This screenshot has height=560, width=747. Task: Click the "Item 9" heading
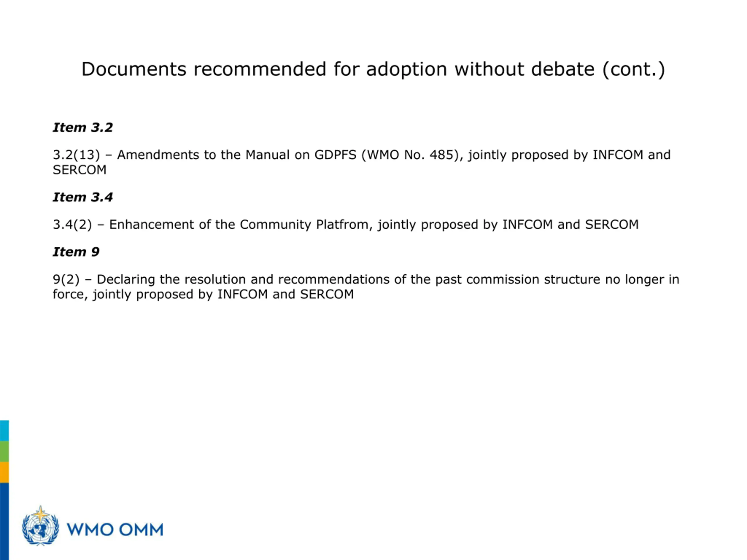(76, 252)
